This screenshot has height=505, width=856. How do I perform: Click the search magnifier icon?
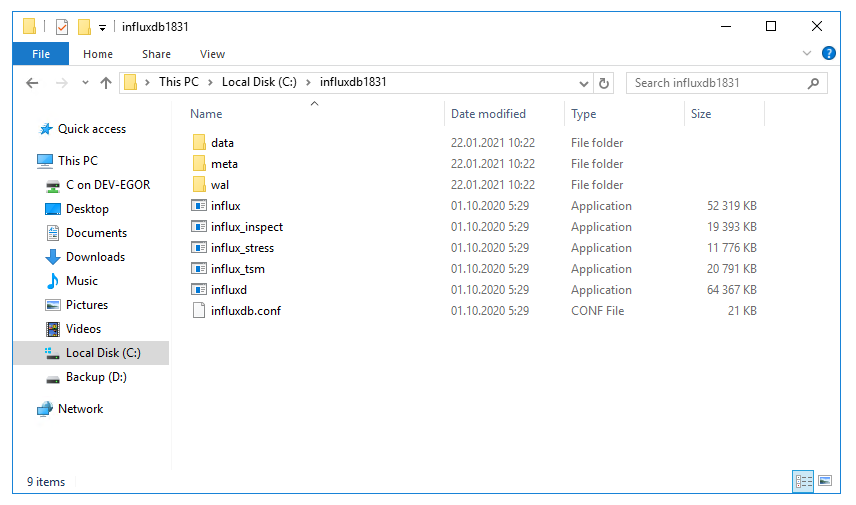(813, 83)
